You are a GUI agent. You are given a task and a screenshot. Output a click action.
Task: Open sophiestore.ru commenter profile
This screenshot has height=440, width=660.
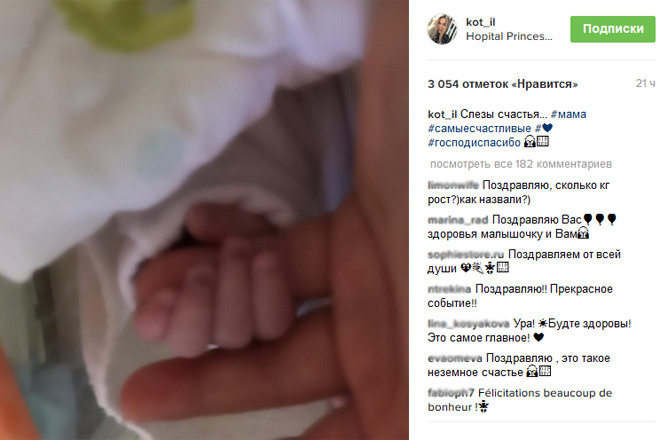[x=466, y=254]
